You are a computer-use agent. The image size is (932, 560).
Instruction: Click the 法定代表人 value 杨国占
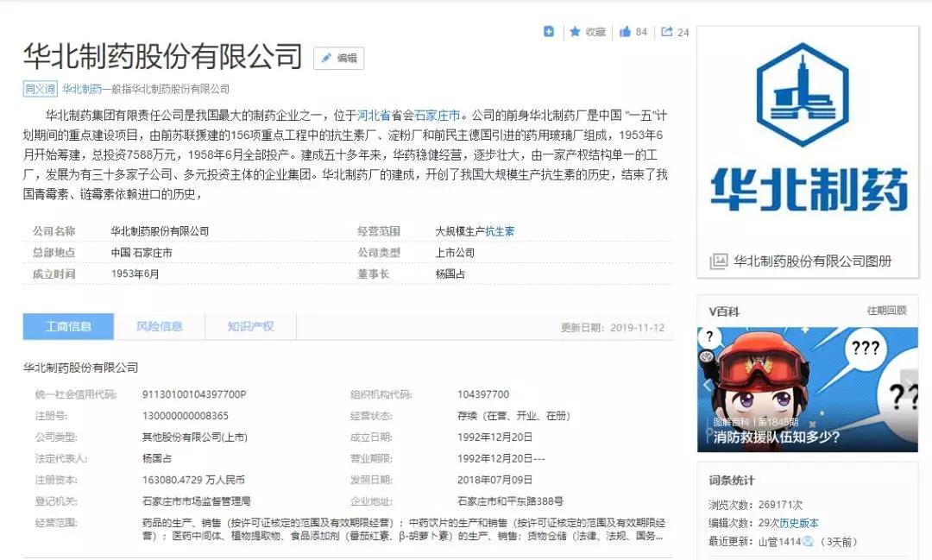pos(157,458)
